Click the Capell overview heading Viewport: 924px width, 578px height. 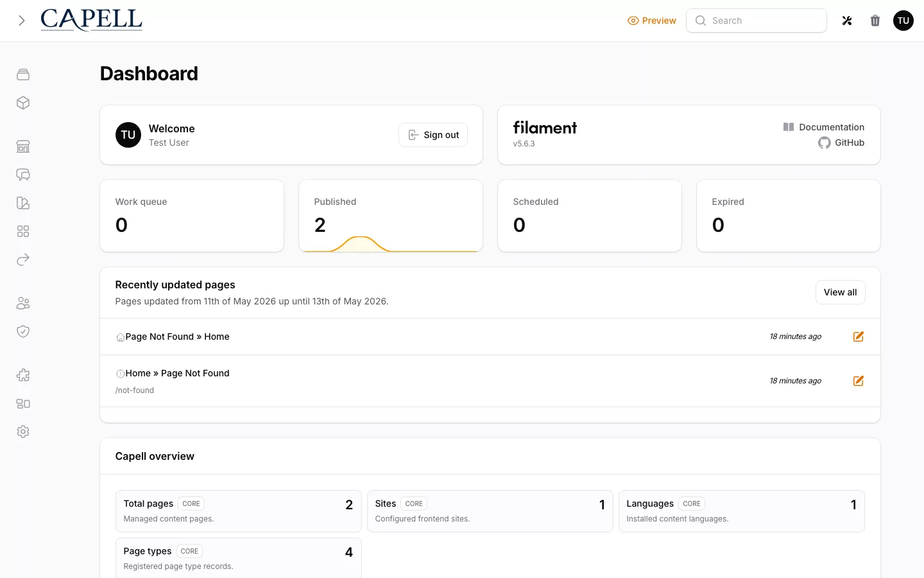point(155,456)
